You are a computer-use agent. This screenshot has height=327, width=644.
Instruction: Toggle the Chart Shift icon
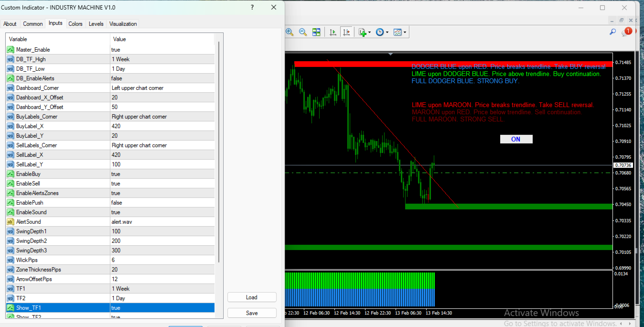pyautogui.click(x=346, y=32)
